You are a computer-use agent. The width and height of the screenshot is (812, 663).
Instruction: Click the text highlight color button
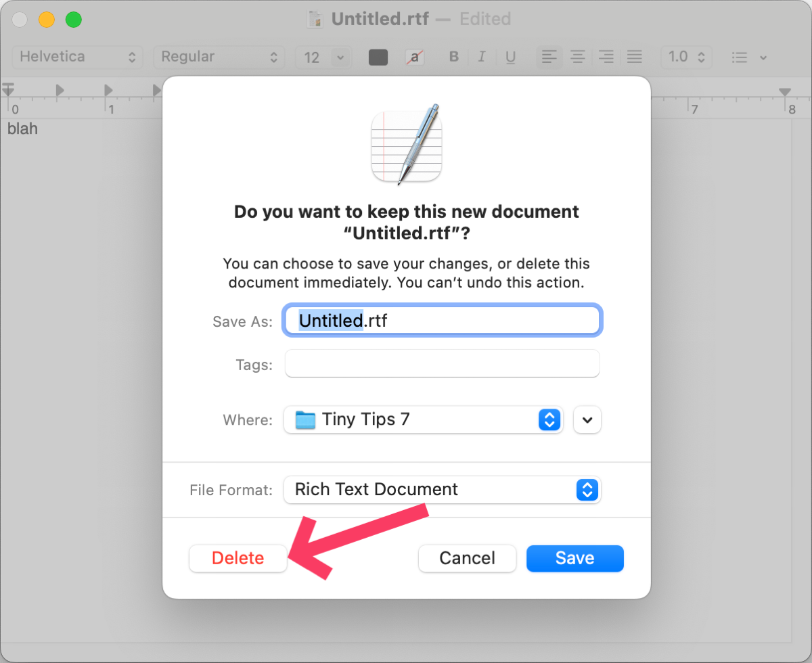click(x=414, y=57)
